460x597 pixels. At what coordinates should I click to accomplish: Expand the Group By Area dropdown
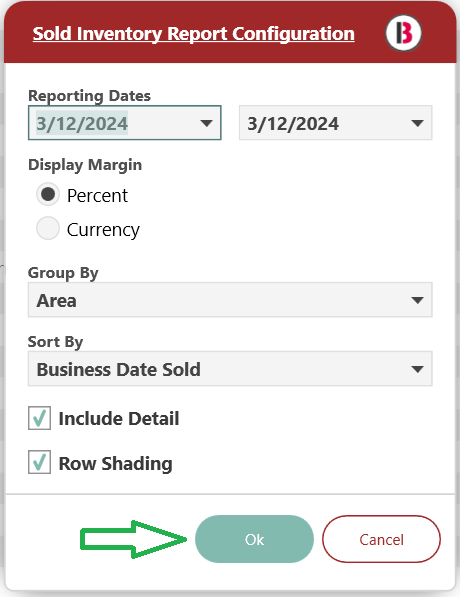pos(230,300)
